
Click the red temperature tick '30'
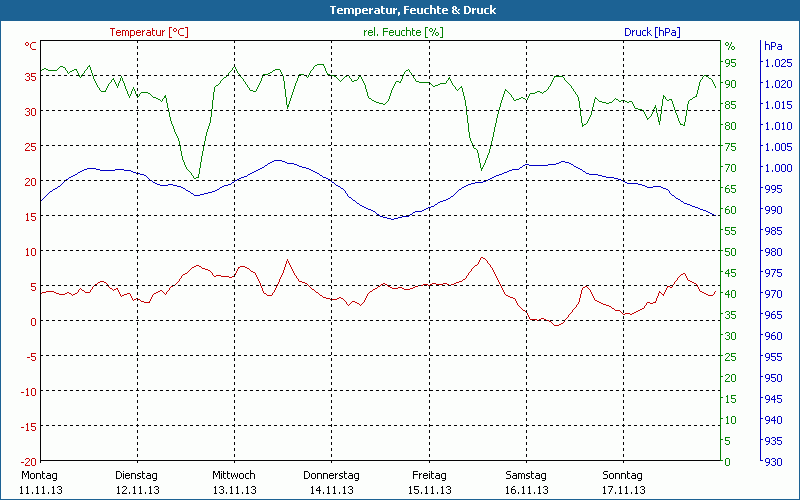point(31,112)
